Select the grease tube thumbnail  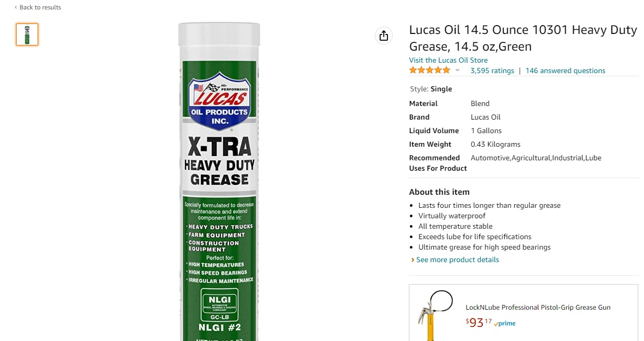[27, 34]
